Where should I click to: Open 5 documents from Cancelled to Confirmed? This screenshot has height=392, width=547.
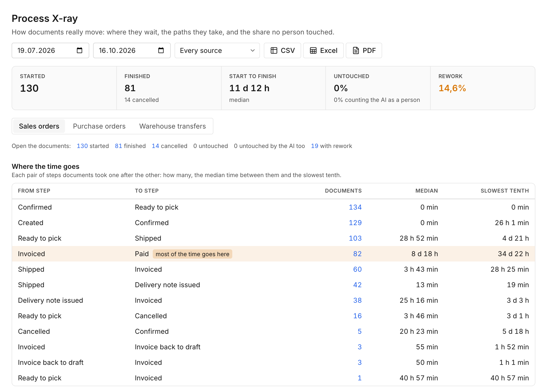360,331
